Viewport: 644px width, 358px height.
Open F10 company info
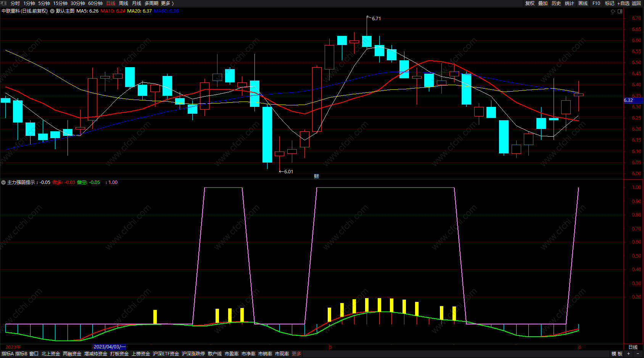(596, 3)
